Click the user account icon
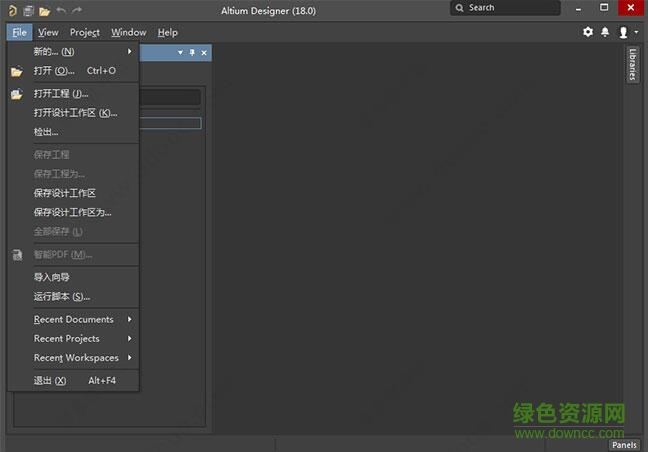The width and height of the screenshot is (648, 452). pos(623,32)
